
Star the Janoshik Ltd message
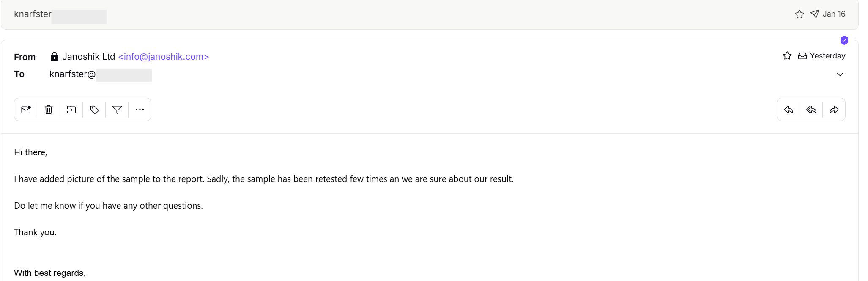pyautogui.click(x=787, y=56)
